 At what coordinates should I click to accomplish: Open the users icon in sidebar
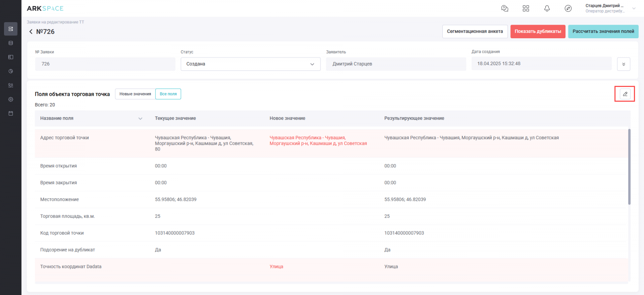tap(11, 85)
